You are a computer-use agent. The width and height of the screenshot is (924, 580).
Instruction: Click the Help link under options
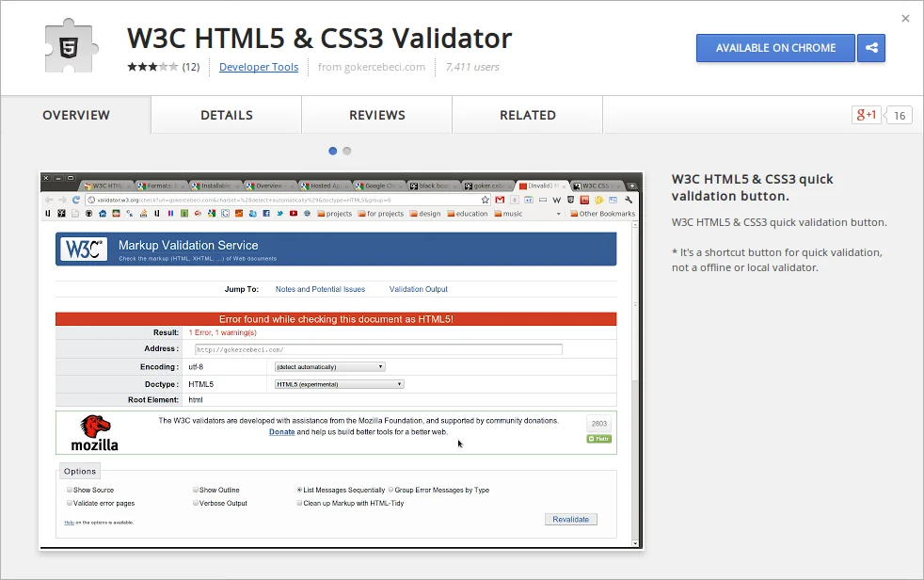[69, 523]
